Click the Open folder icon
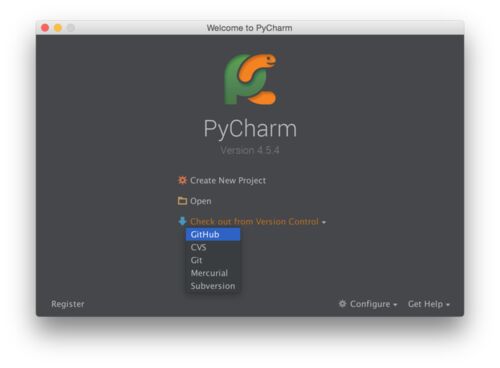The image size is (500, 368). tap(182, 201)
